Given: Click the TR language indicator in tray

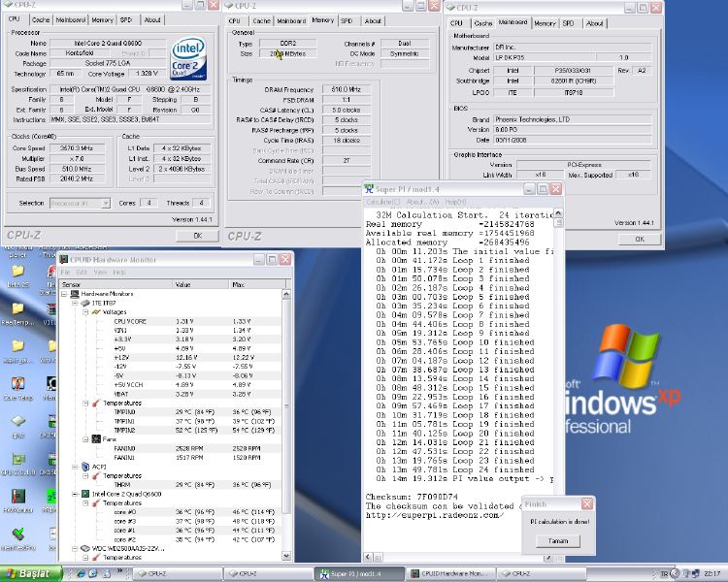Looking at the screenshot, I should (664, 574).
